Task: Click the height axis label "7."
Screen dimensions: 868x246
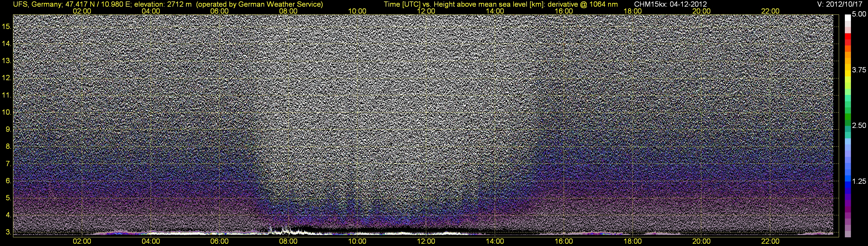Action: click(x=9, y=164)
